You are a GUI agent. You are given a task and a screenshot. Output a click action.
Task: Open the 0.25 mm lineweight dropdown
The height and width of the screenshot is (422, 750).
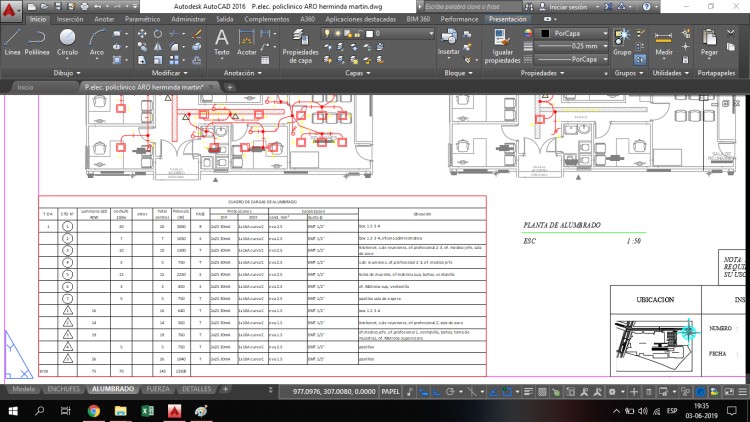coord(572,46)
